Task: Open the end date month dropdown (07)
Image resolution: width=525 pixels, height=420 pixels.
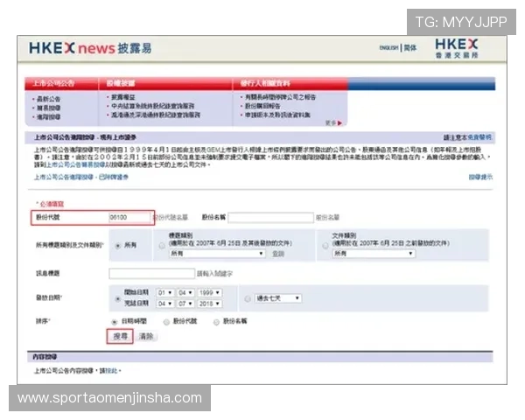Action: pos(185,304)
